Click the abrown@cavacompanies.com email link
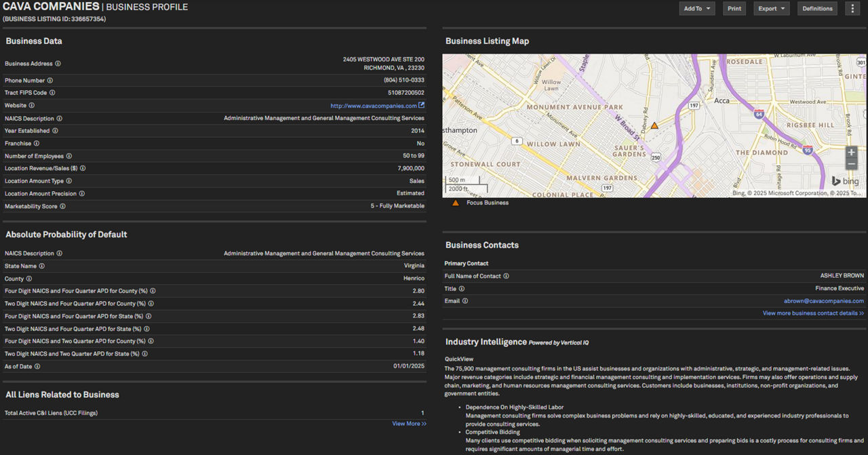868x455 pixels. point(824,301)
